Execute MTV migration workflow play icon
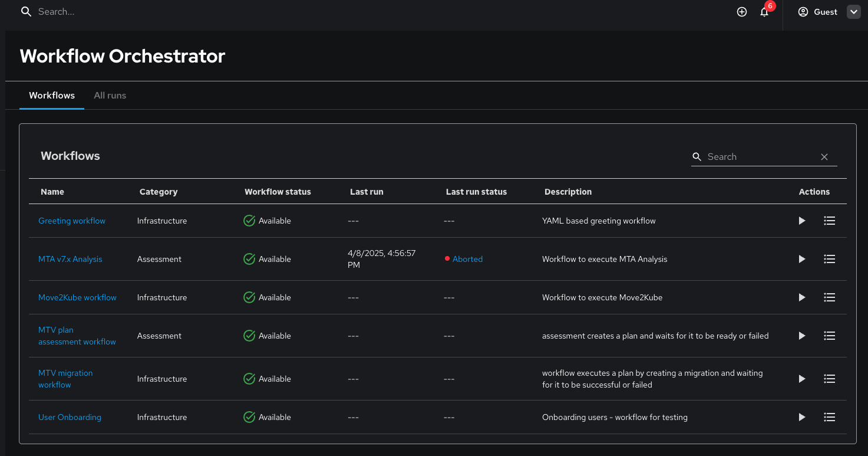 [801, 379]
